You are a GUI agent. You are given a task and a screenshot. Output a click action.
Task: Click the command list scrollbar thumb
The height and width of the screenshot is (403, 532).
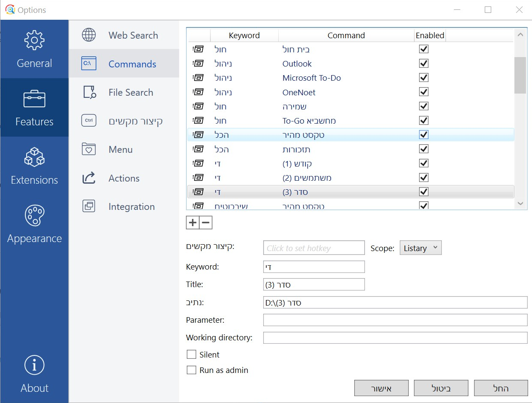[520, 75]
